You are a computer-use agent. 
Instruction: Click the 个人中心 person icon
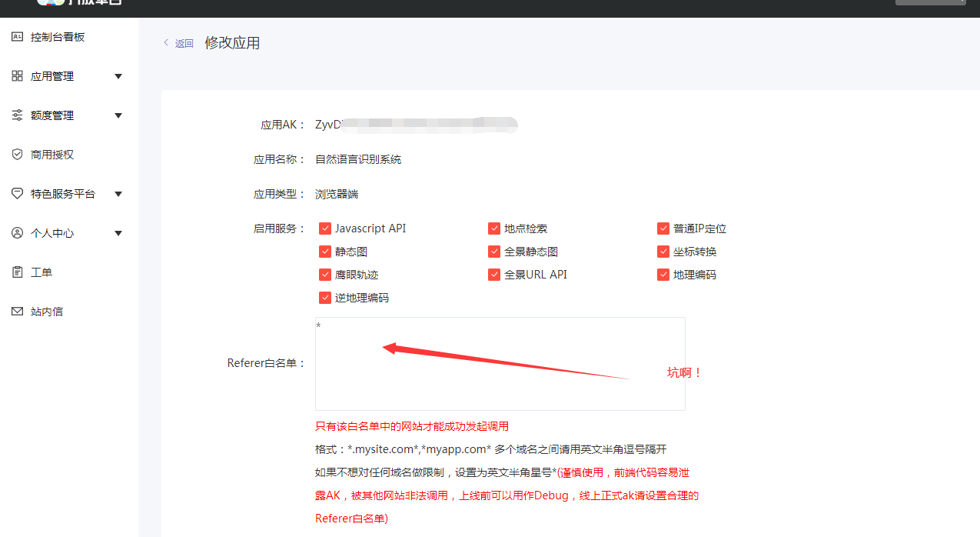[x=17, y=232]
